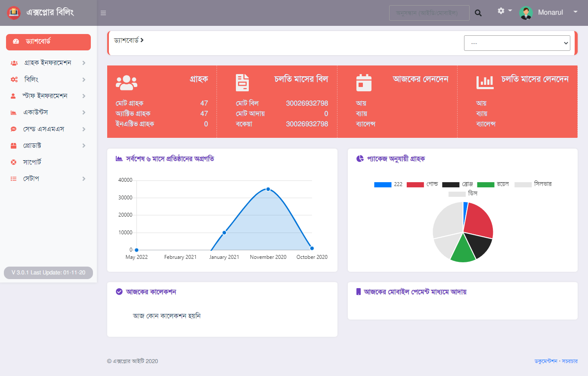Click the এক্সপ্লোর বিলিং brand title
The image size is (588, 376).
(x=50, y=12)
